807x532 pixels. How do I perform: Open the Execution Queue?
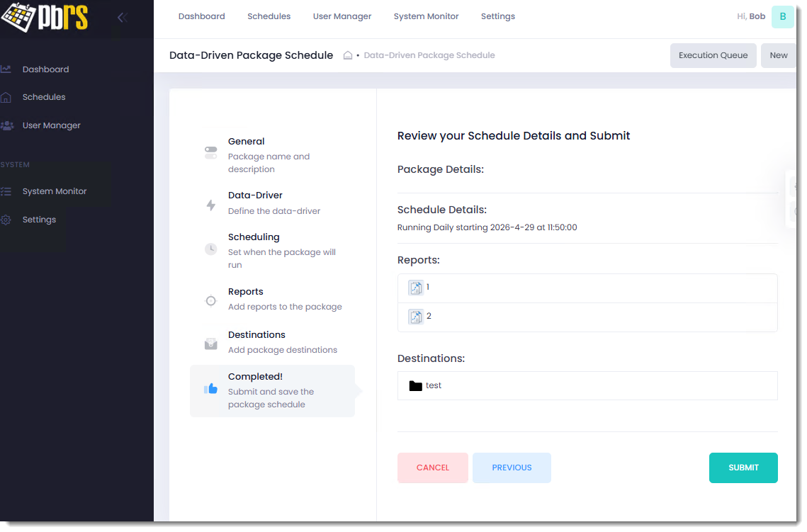(x=713, y=55)
